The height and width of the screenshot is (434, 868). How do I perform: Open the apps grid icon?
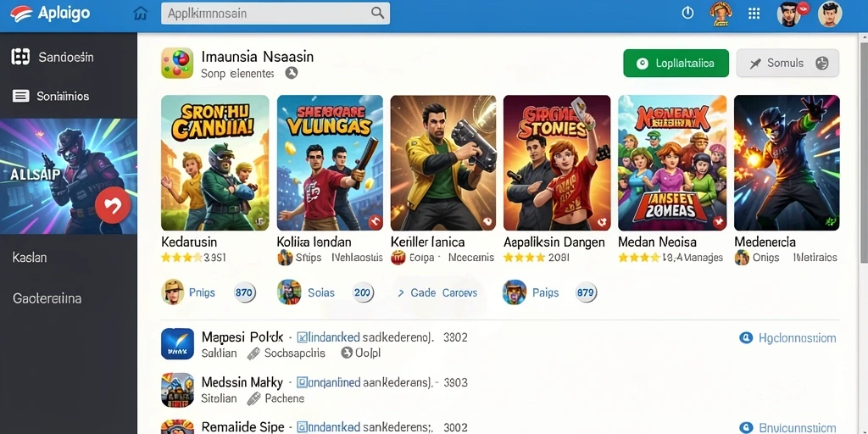(754, 14)
